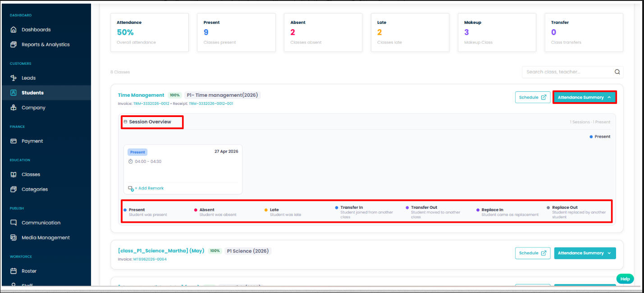The width and height of the screenshot is (644, 293).
Task: Click the Payment card icon
Action: tap(14, 141)
